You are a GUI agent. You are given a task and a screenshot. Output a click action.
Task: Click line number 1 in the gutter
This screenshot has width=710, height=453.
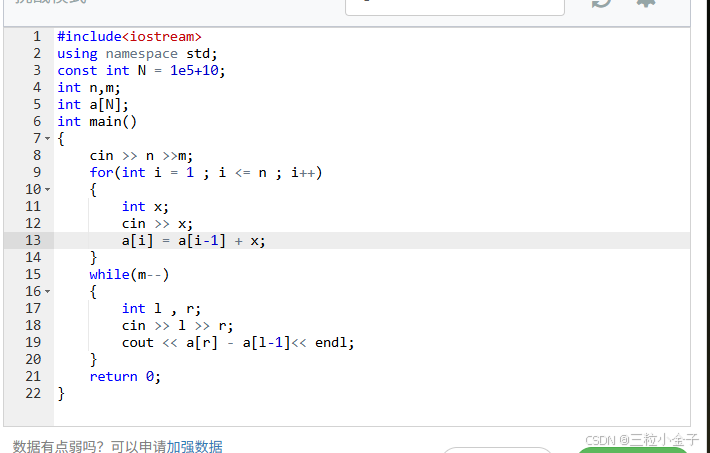(x=37, y=36)
